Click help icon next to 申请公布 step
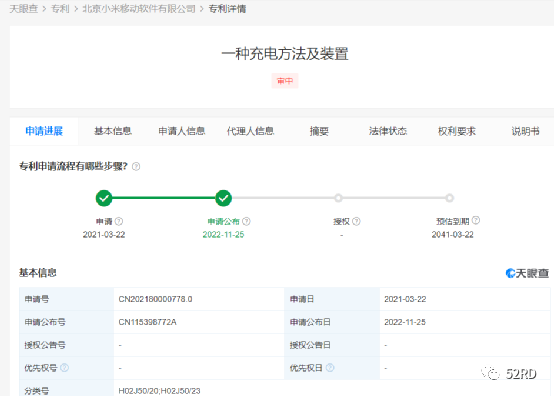 coord(247,221)
